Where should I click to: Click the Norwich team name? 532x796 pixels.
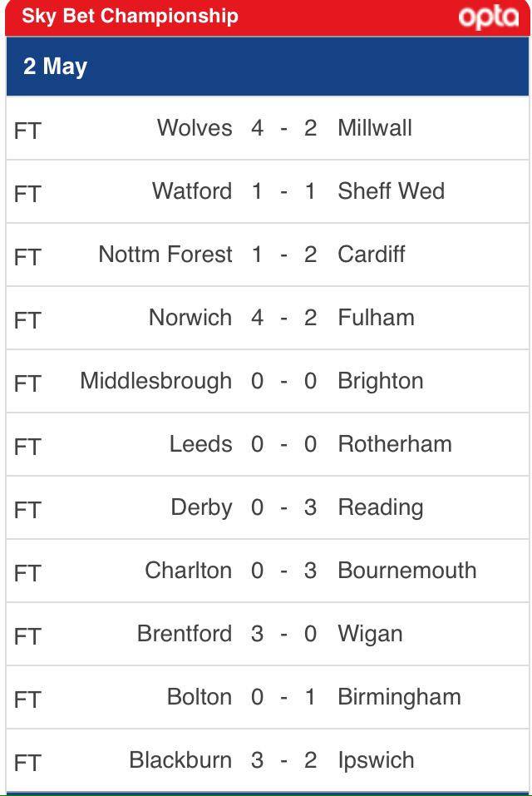pyautogui.click(x=190, y=318)
